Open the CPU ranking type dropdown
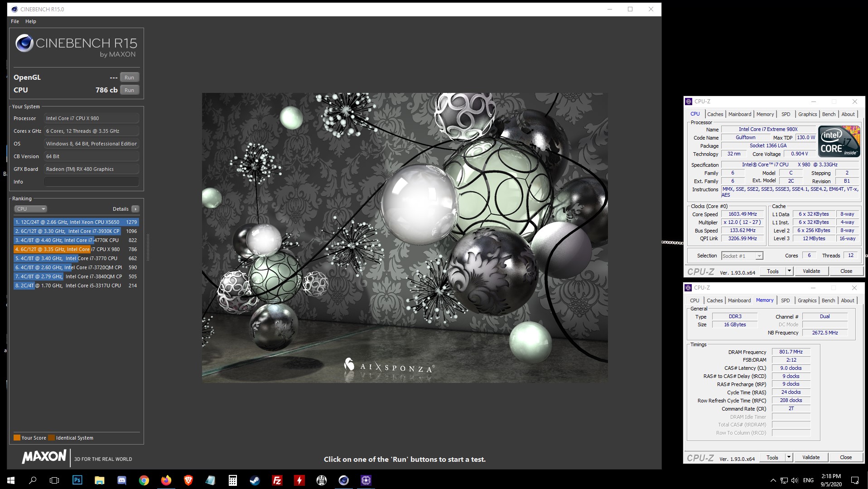Screen dimensions: 868x489 pos(30,209)
